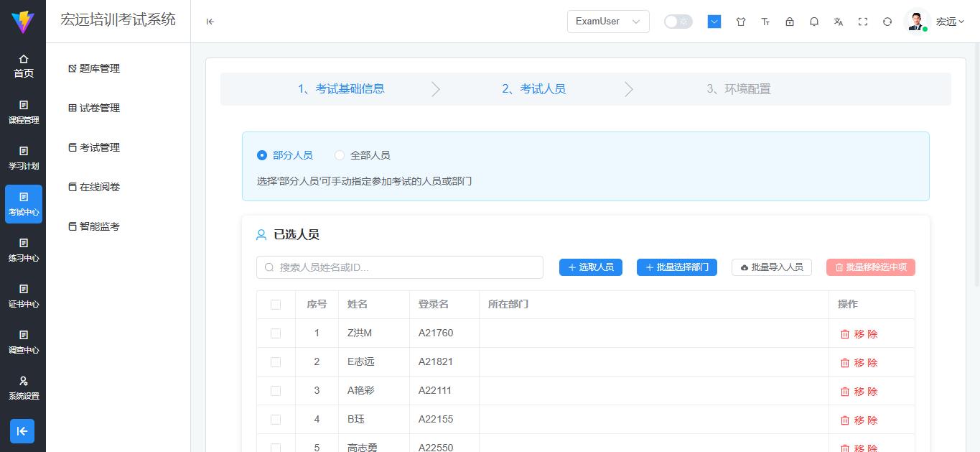The image size is (980, 452).
Task: Flip the toggle switch in the header
Action: 677,22
